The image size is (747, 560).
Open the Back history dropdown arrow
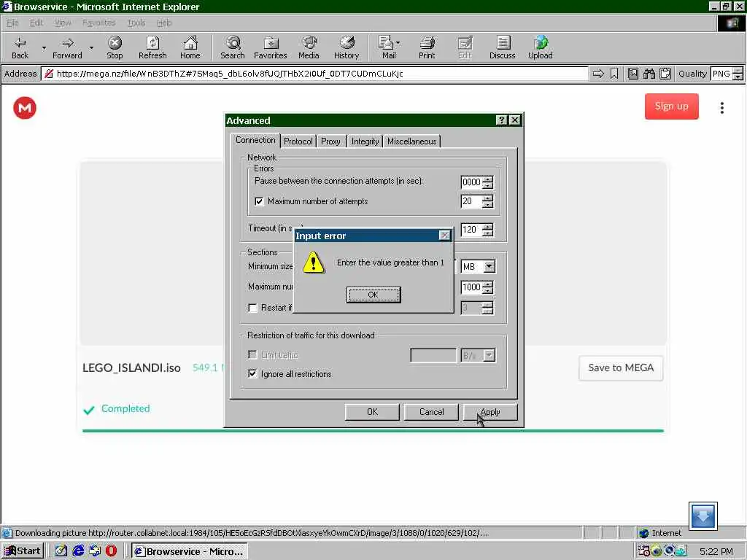[44, 48]
